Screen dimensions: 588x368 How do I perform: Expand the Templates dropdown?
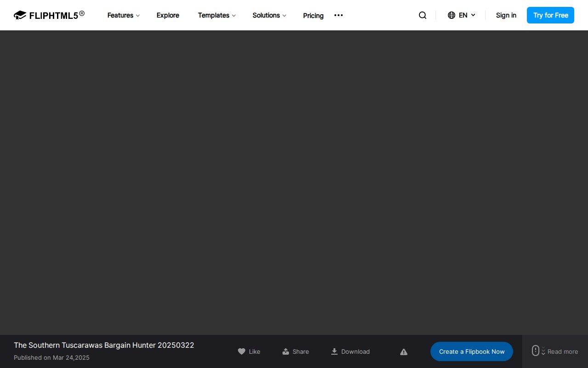217,15
